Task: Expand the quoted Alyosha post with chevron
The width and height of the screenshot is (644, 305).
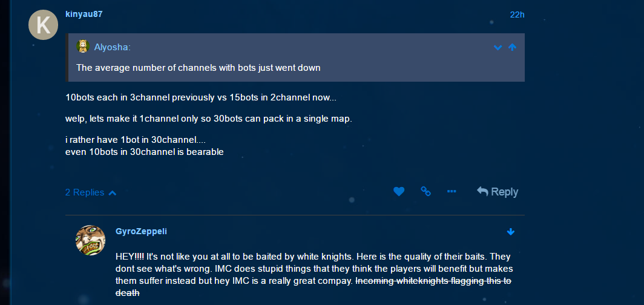Action: point(498,47)
